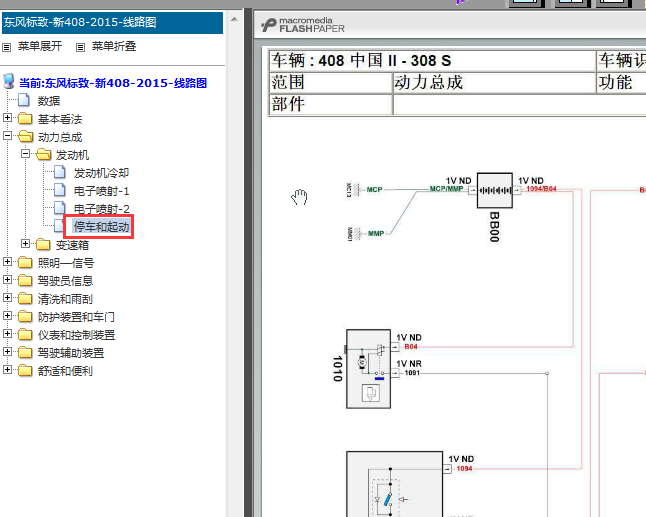Image resolution: width=646 pixels, height=517 pixels.
Task: Click the 清洗和雨刮 folder icon
Action: (x=25, y=298)
